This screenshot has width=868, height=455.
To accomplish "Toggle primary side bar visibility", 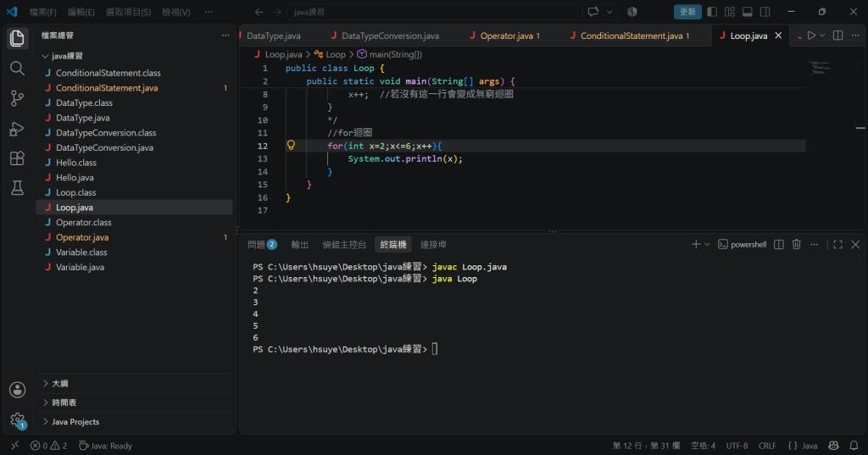I will coord(712,12).
